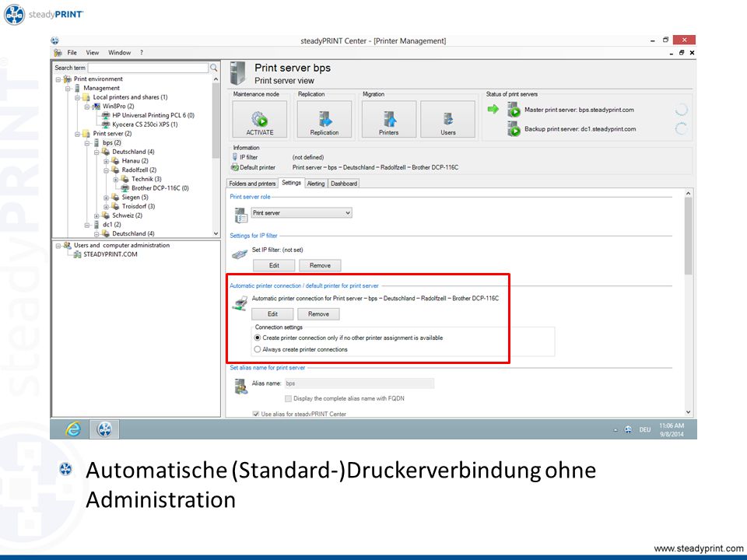
Task: Click the spinner beside Master print server
Action: point(682,110)
